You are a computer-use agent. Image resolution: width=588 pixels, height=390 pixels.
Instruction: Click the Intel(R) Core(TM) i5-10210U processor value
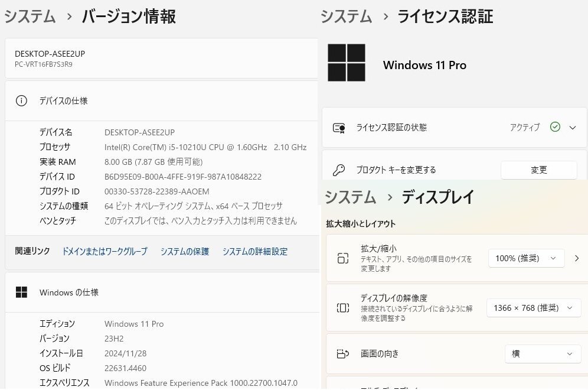[205, 147]
